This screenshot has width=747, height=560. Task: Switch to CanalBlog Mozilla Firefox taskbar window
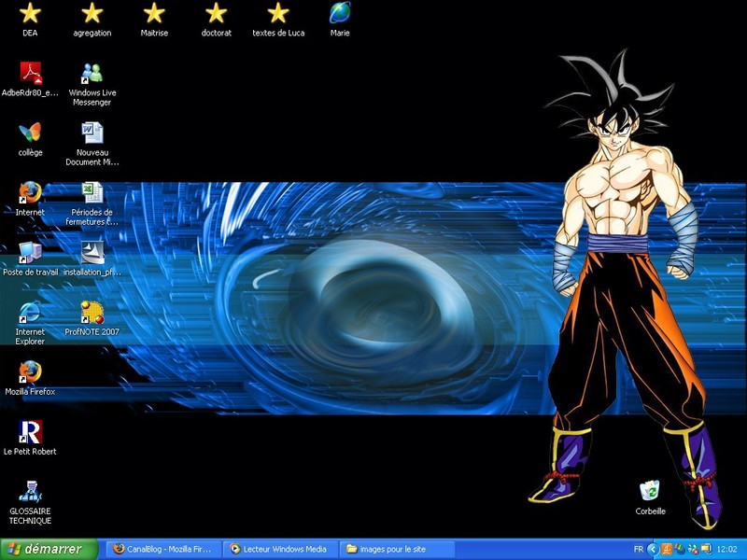[162, 549]
